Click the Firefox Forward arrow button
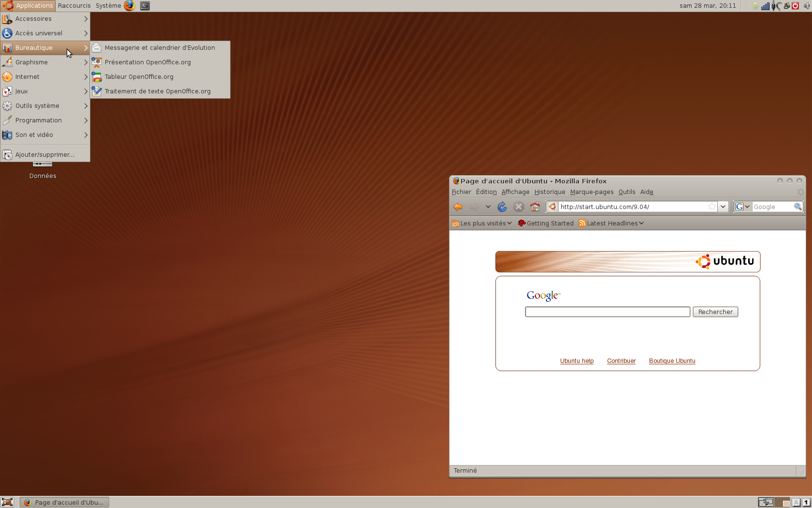Viewport: 812px width, 508px height. click(x=474, y=207)
